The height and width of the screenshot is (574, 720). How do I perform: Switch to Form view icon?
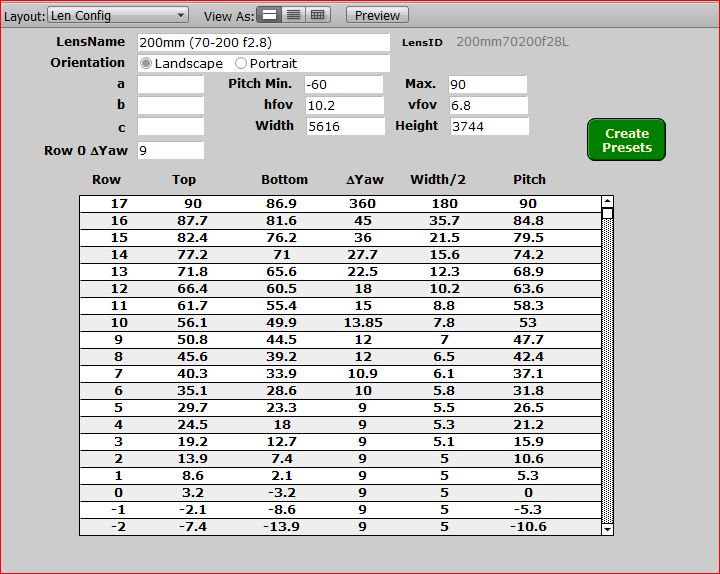point(269,15)
